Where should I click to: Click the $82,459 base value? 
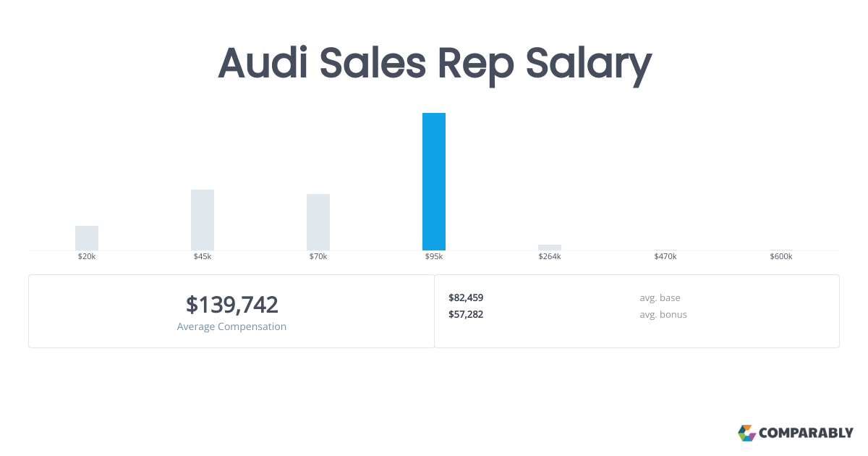click(x=466, y=297)
